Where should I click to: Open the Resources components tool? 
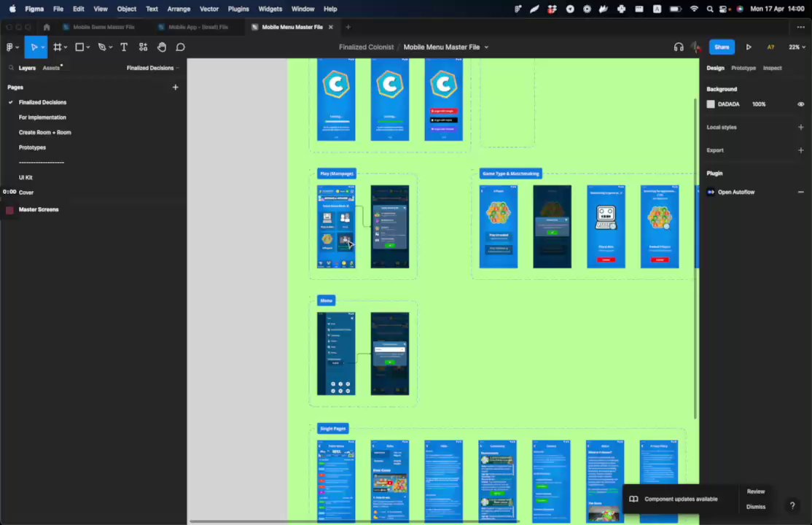pos(144,47)
